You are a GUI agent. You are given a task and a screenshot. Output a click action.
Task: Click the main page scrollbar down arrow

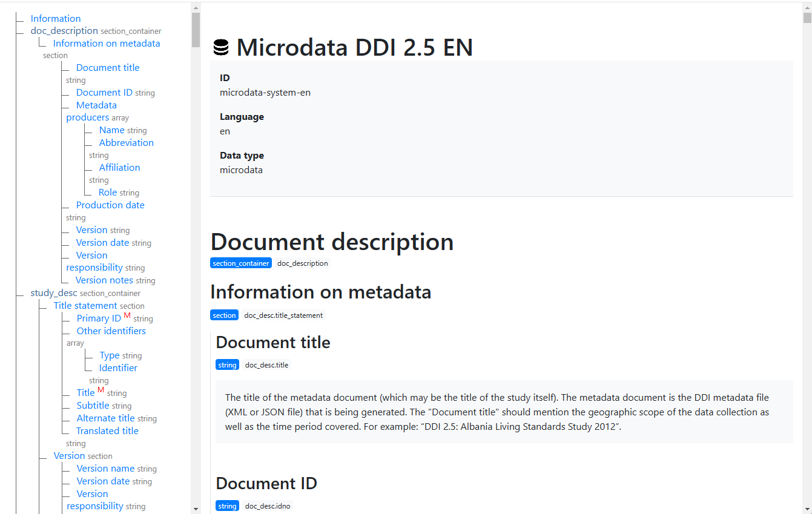point(807,509)
